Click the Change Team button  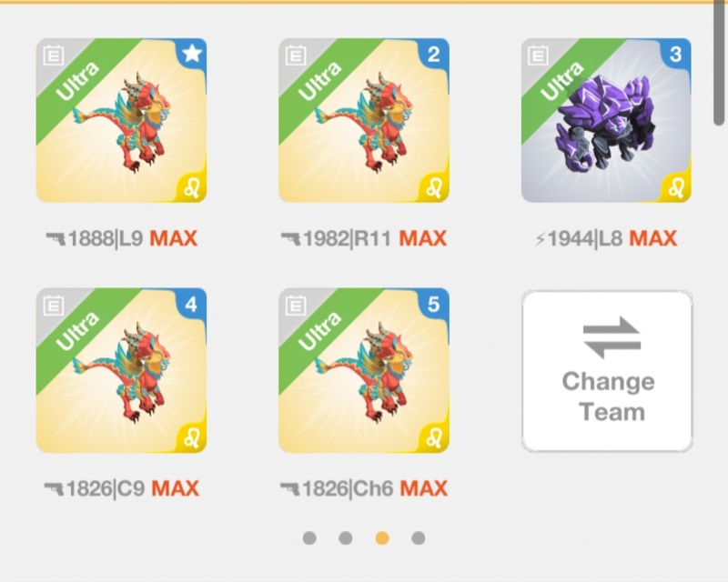pyautogui.click(x=607, y=371)
